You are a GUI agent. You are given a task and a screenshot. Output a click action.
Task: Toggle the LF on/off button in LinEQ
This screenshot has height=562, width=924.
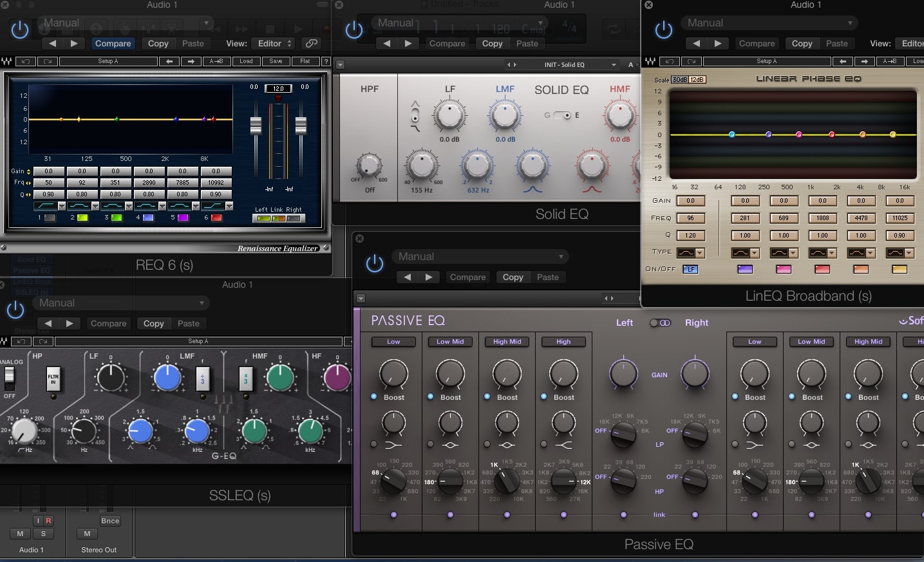click(690, 269)
